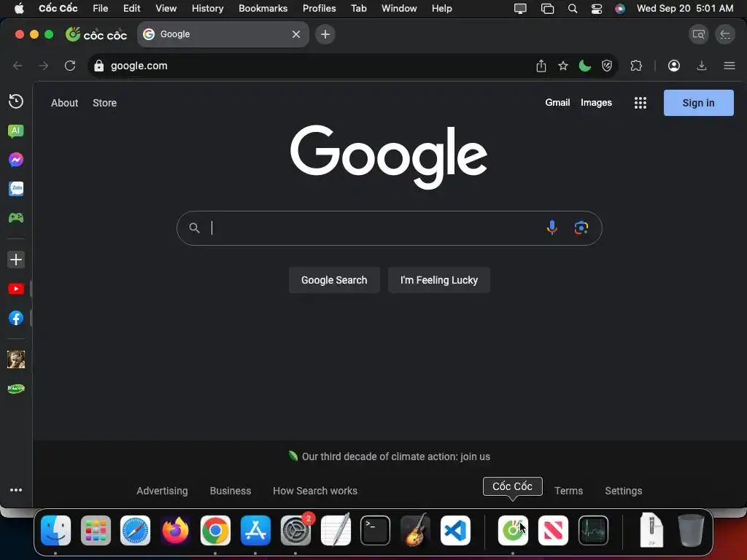The width and height of the screenshot is (747, 560).
Task: Open the AI chat sidebar icon
Action: 16,131
